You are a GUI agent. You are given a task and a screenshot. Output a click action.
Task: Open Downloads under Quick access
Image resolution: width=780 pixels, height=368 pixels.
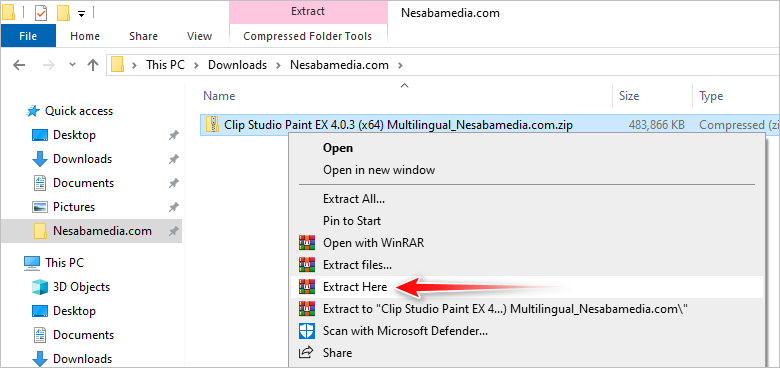(83, 159)
